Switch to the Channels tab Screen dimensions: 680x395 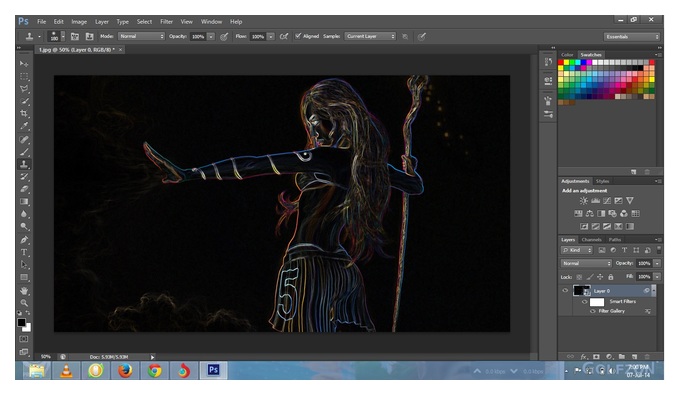coord(592,239)
